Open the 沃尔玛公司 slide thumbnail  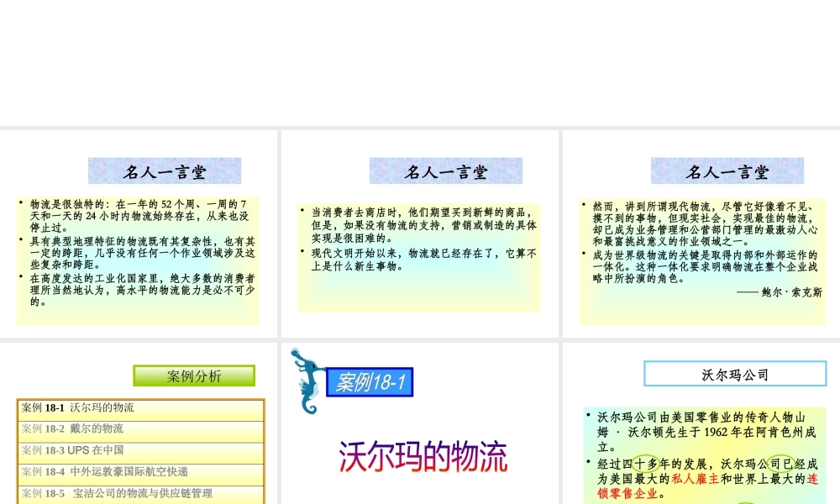(701, 423)
